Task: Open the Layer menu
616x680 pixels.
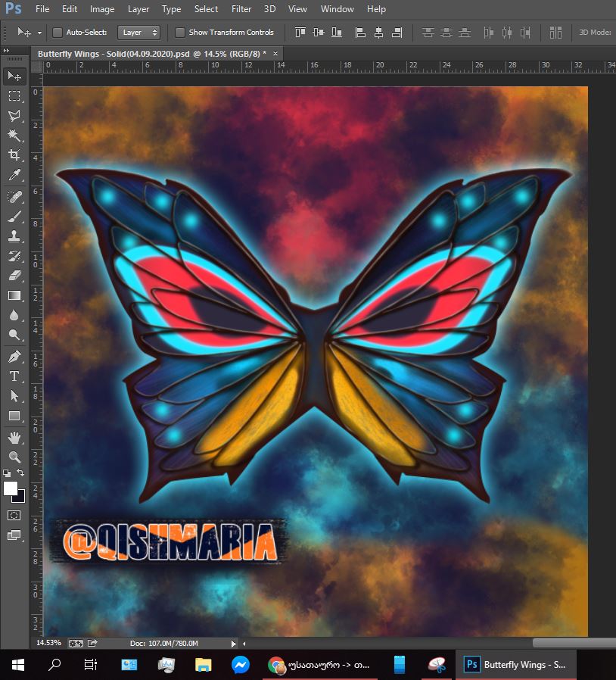Action: coord(138,9)
